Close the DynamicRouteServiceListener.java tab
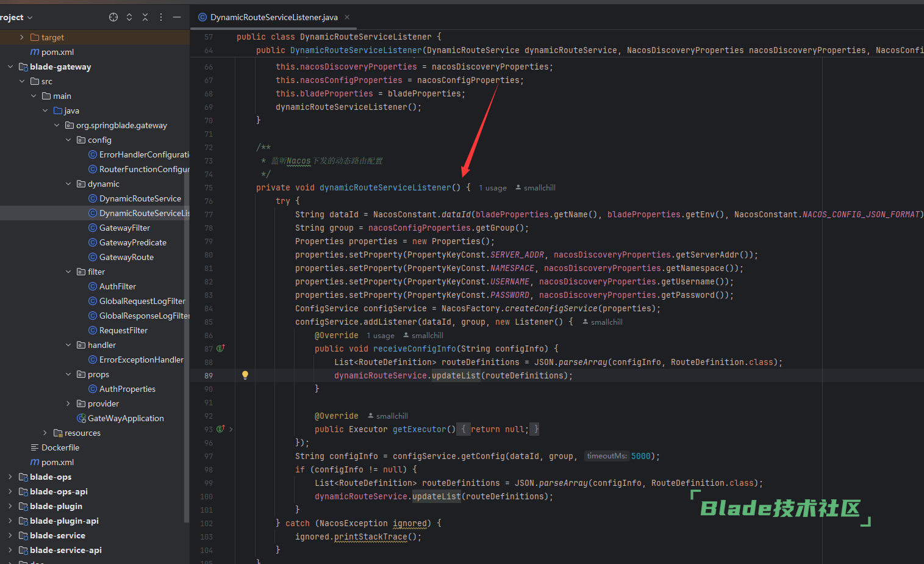This screenshot has height=564, width=924. [347, 17]
